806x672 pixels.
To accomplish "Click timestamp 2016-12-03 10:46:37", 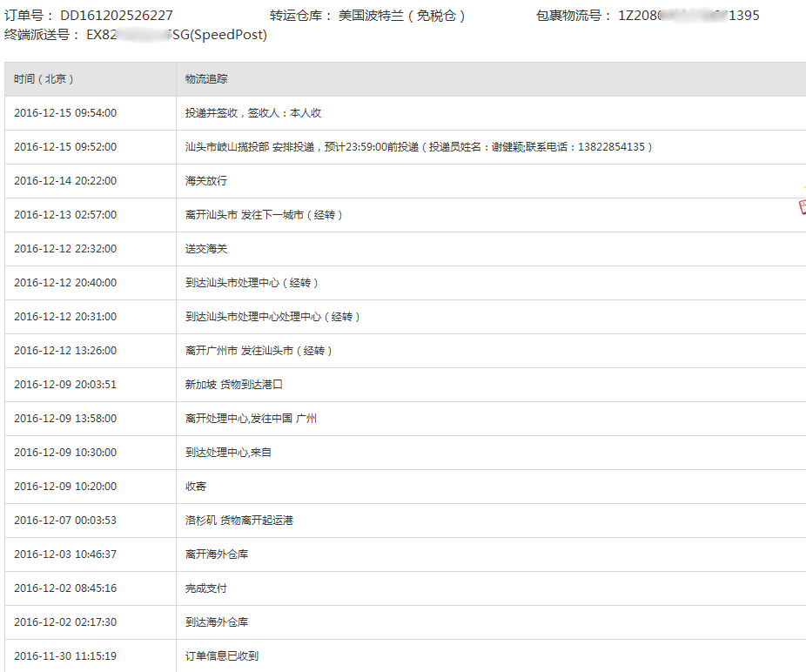I will (x=65, y=554).
